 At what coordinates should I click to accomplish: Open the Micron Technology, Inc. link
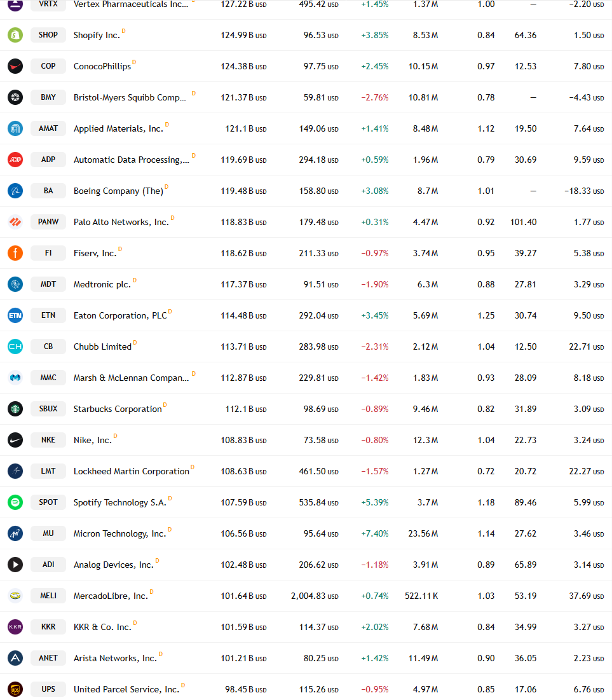(x=120, y=533)
